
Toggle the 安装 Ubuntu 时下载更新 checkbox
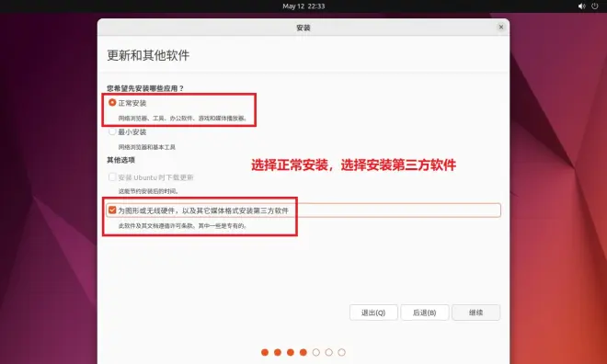click(112, 177)
